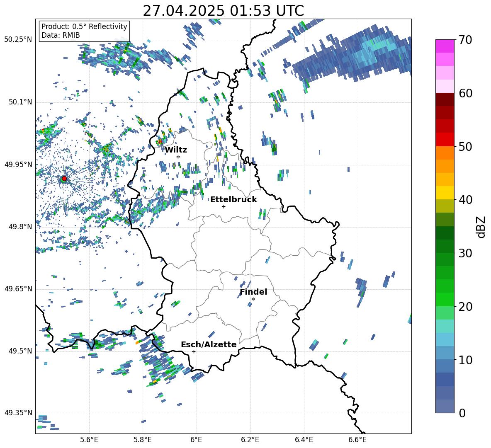Click the 30 tick on colorbar
This screenshot has width=491, height=448.
click(465, 253)
